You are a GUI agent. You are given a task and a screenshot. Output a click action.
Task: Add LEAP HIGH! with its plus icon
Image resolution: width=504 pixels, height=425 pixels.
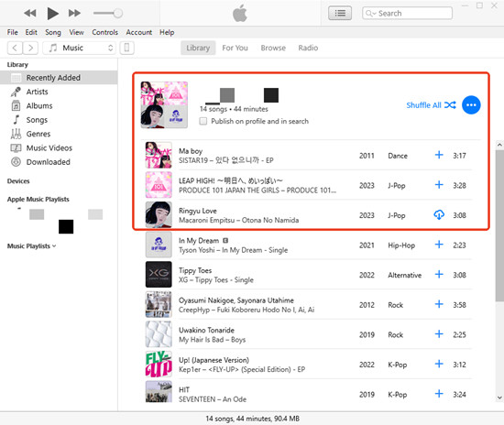click(x=439, y=185)
